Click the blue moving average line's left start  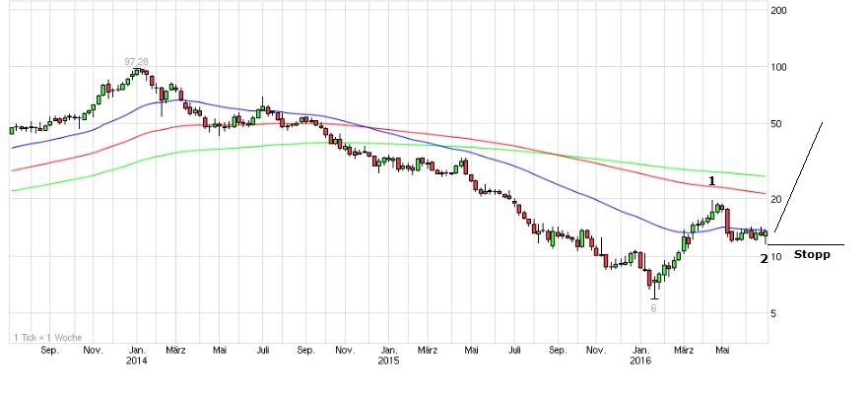pyautogui.click(x=13, y=147)
